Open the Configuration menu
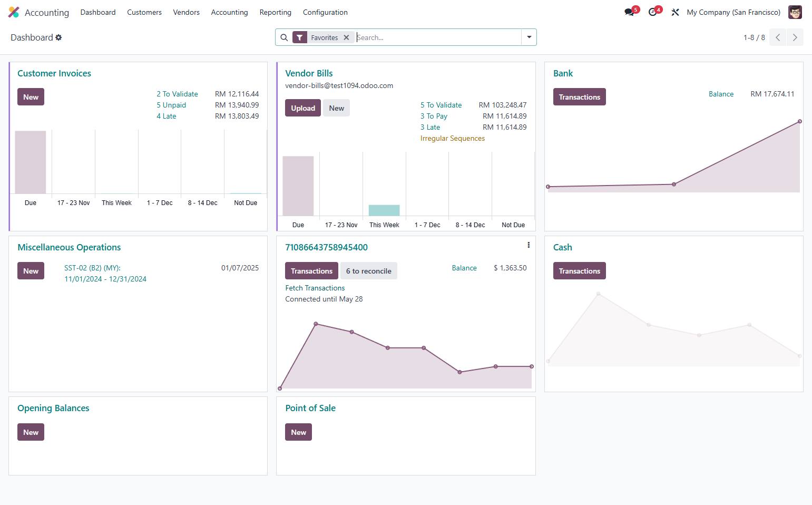812x505 pixels. pyautogui.click(x=325, y=12)
